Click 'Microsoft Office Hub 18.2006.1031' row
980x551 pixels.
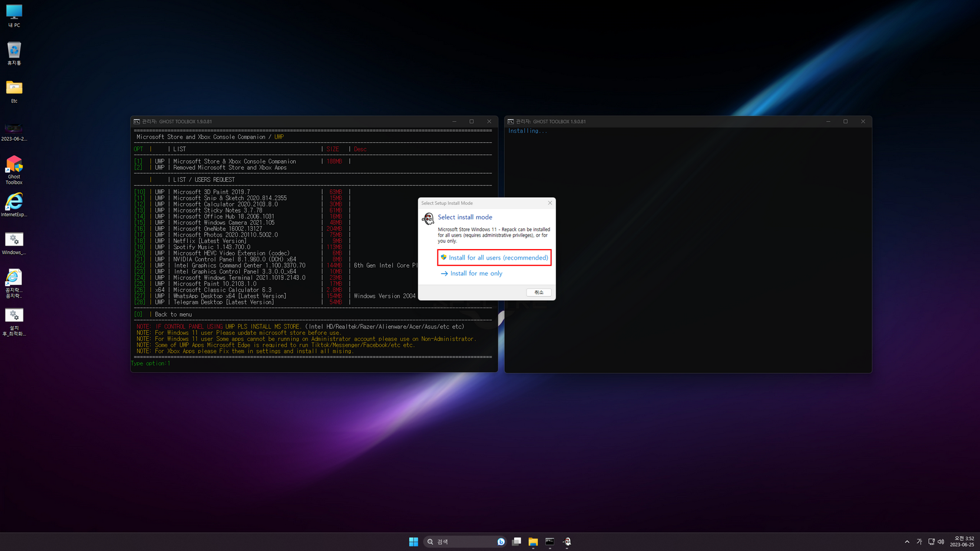(x=242, y=217)
